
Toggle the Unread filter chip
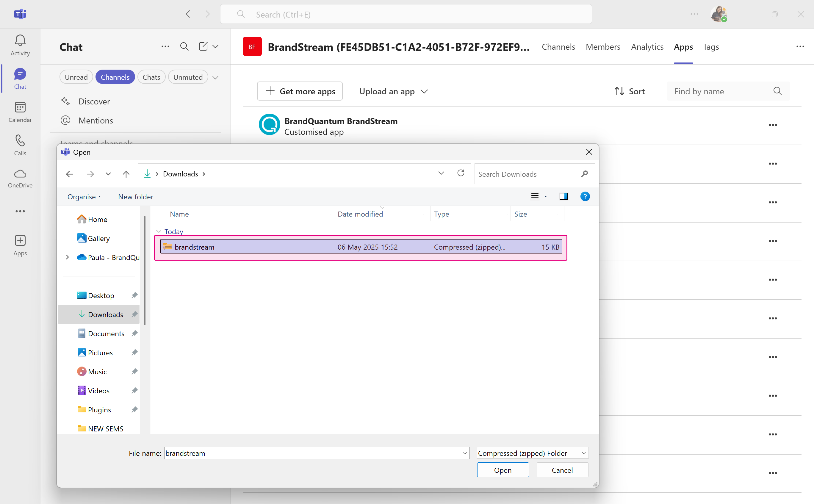click(x=76, y=77)
